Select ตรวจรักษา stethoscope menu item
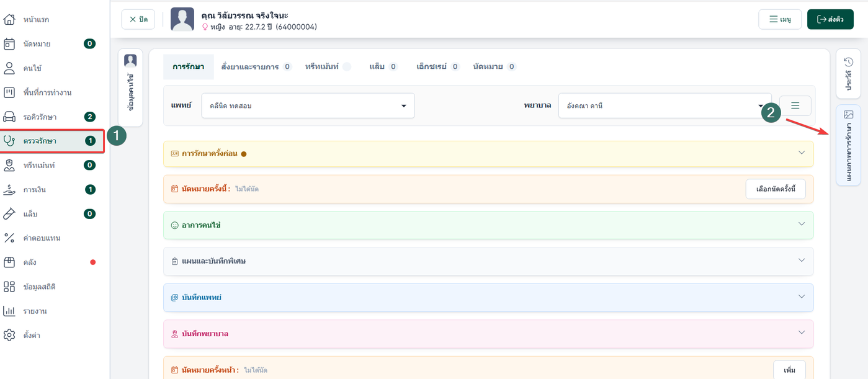This screenshot has height=379, width=868. tap(52, 141)
